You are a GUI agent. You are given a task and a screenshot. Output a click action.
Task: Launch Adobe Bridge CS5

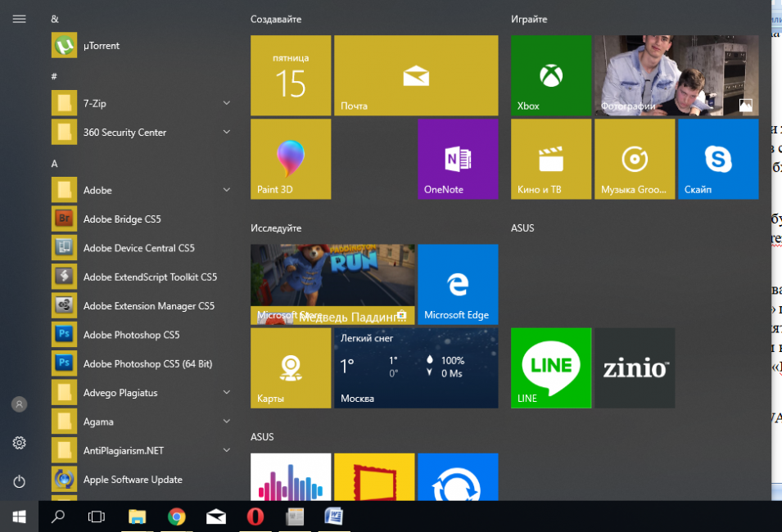[141, 219]
